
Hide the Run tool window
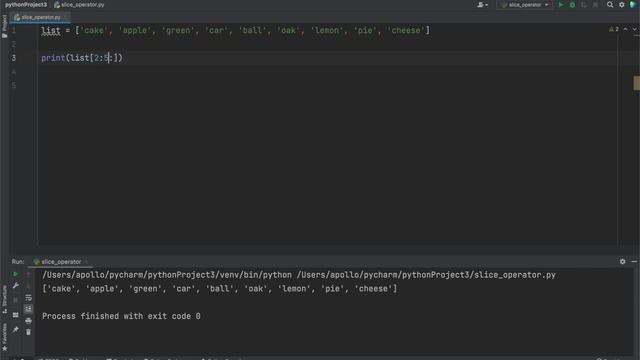point(634,261)
